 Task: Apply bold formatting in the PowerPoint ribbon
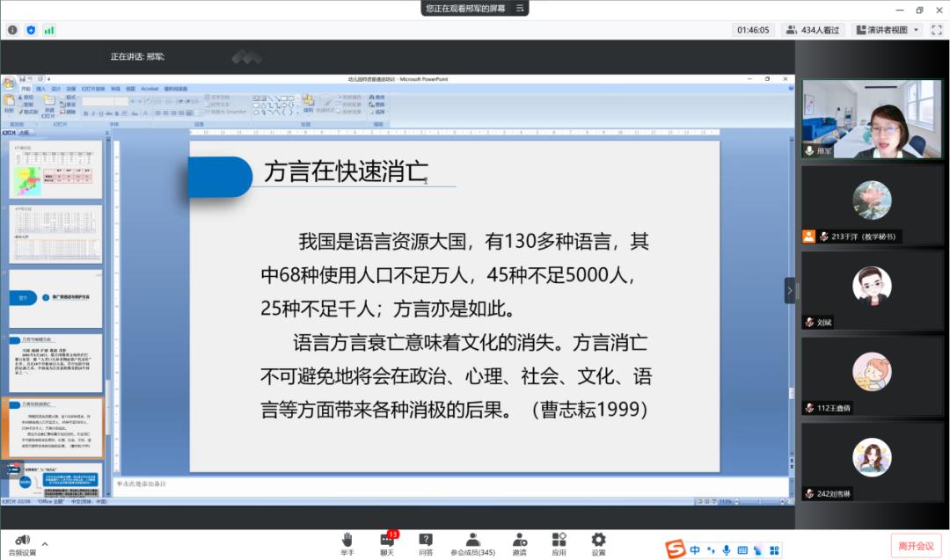point(86,113)
